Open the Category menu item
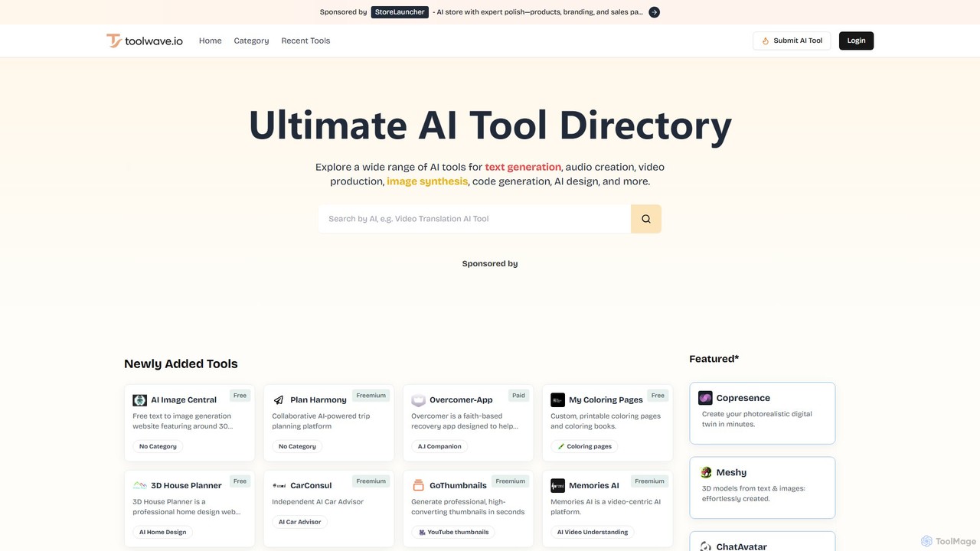 (251, 41)
